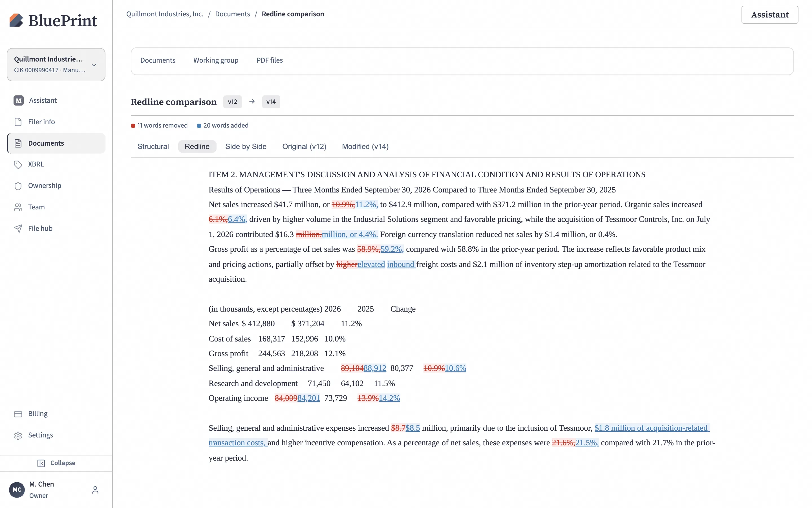Image resolution: width=812 pixels, height=508 pixels.
Task: Click the deleted '10.9%,' redline text
Action: [x=343, y=205]
